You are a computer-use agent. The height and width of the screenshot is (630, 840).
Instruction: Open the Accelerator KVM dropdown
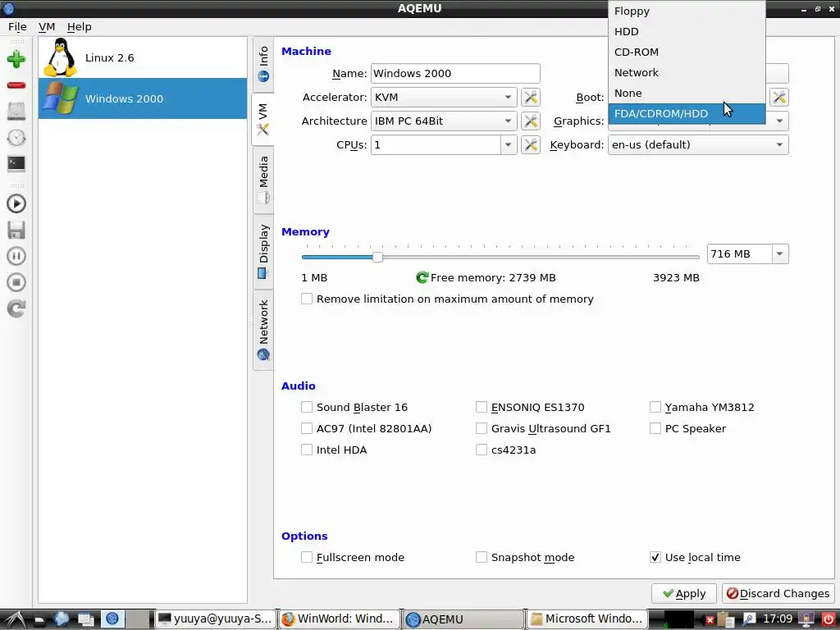(x=444, y=98)
